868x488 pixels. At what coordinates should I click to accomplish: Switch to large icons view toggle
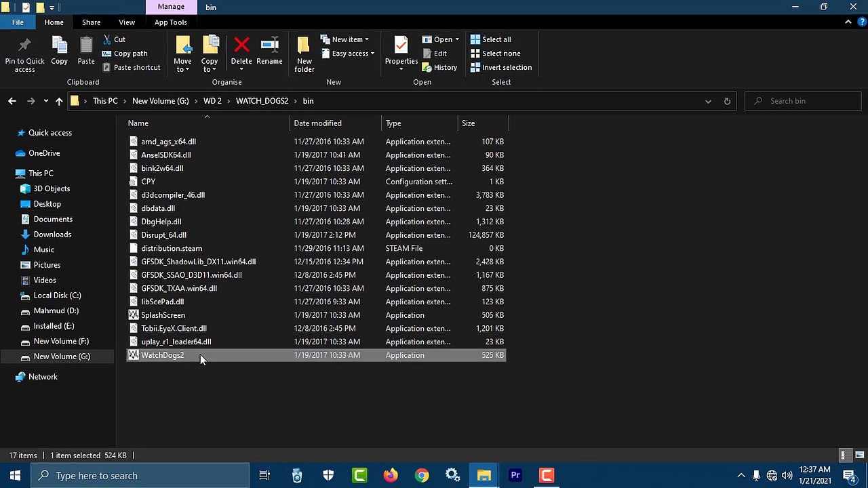(x=859, y=455)
